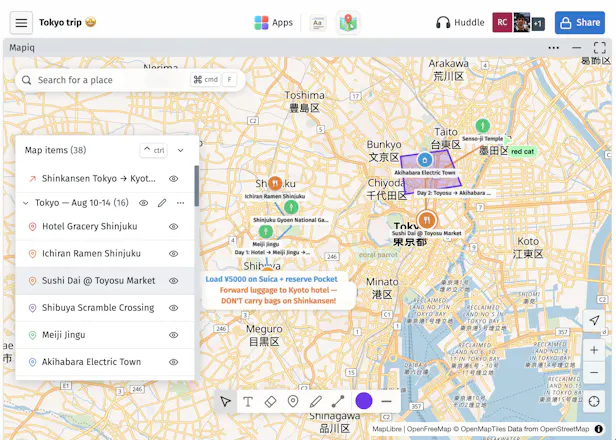Viewport: 616px width, 440px height.
Task: Open the purple color swatch picker
Action: (364, 401)
